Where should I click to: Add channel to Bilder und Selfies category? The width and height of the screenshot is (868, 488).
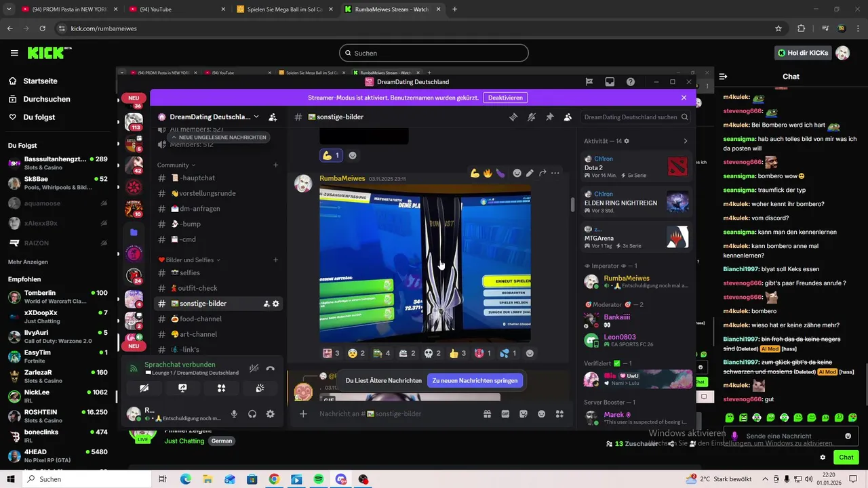click(275, 260)
